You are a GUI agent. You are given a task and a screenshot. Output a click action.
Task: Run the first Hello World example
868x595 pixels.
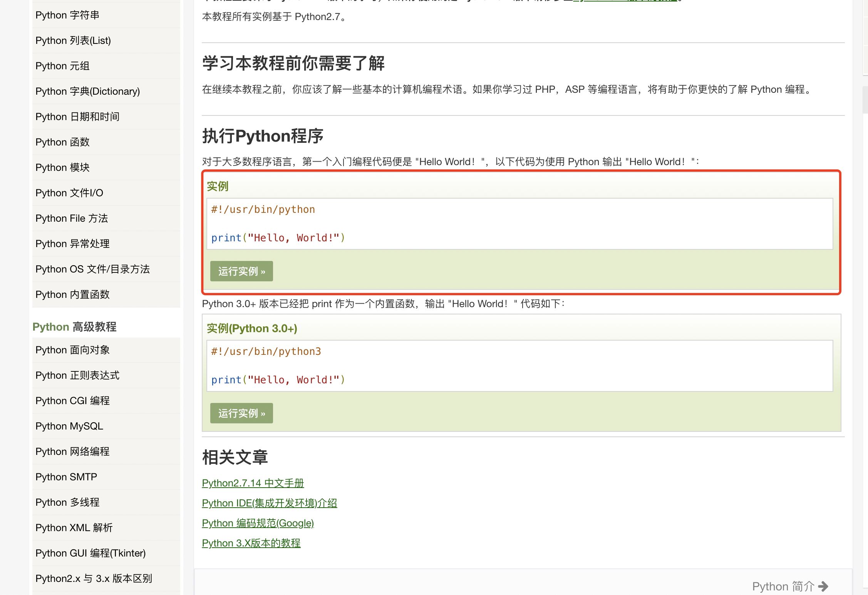pos(241,271)
